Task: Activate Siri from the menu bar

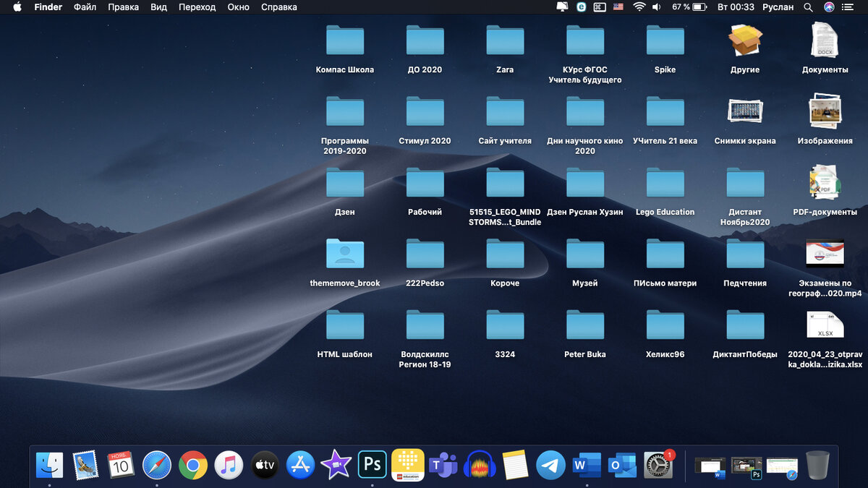Action: pos(829,7)
